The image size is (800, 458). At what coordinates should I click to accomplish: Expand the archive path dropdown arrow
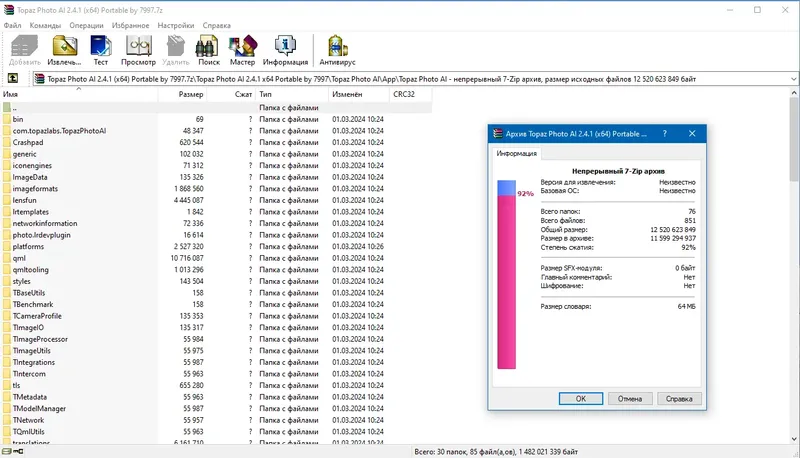point(793,79)
